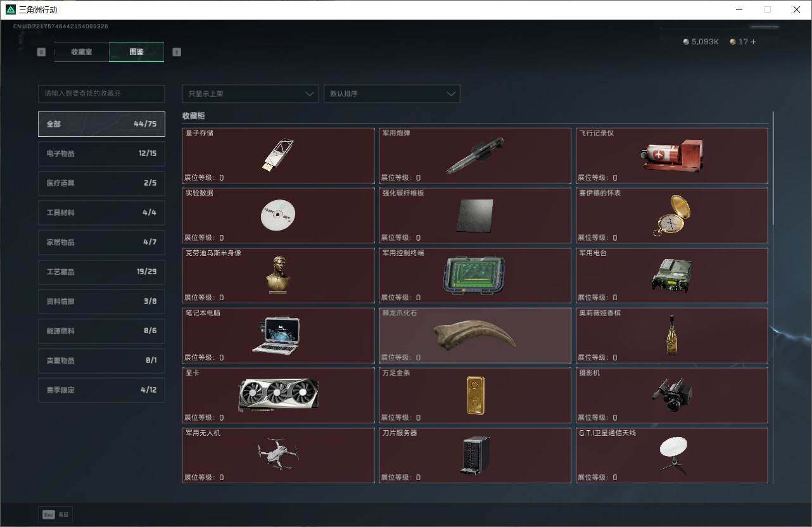Click the collection list vertical scrollbar
The image size is (812, 527).
773,168
